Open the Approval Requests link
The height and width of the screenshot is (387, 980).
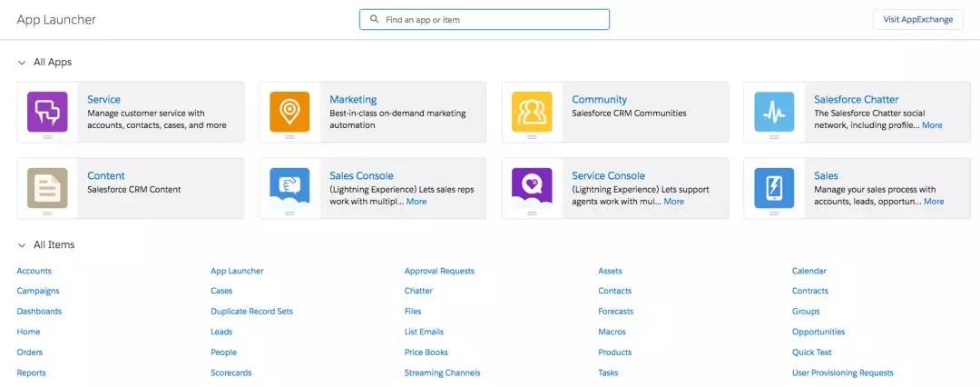pos(439,271)
